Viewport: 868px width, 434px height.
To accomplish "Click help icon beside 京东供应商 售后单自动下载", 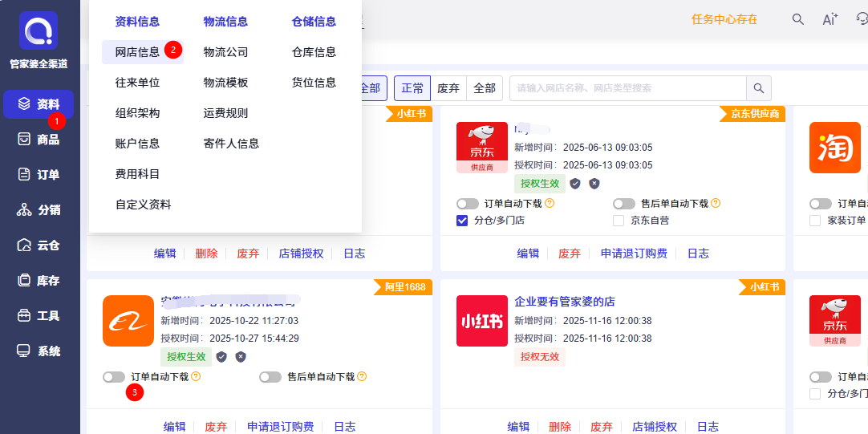I will click(x=716, y=203).
